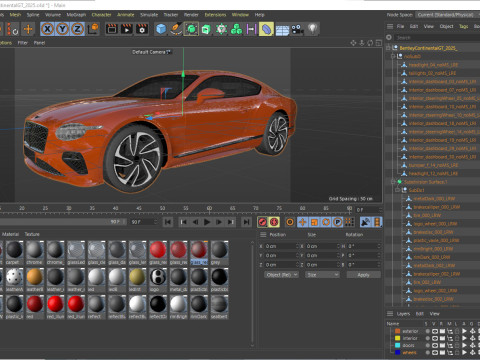Select the carpet material thumbnail
The image size is (480, 360).
(14, 250)
